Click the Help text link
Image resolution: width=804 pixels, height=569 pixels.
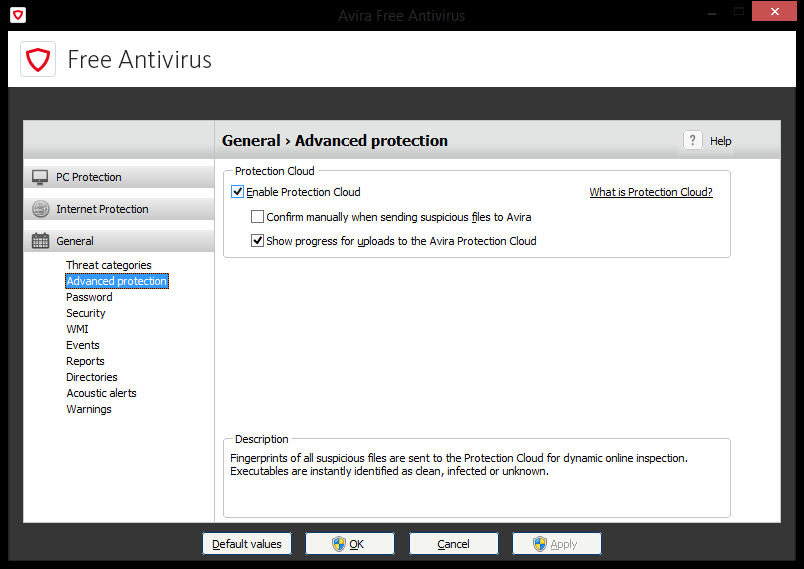(720, 141)
